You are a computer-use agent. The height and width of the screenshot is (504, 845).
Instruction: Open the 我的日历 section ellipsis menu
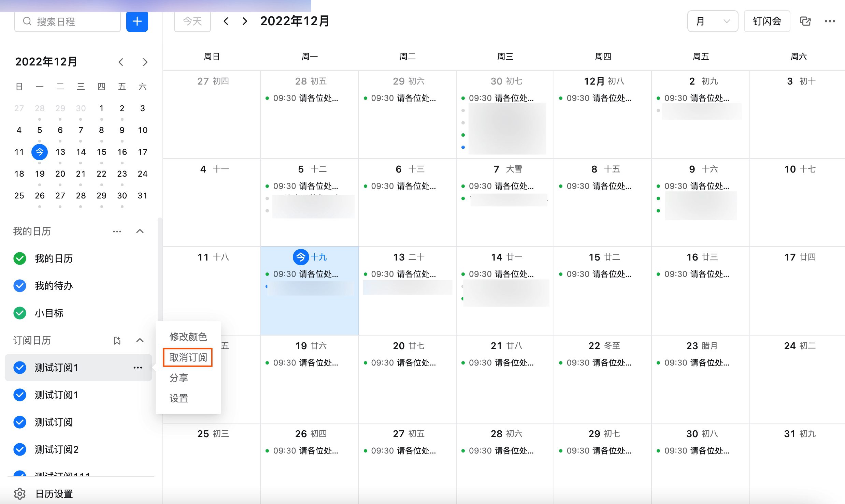(x=117, y=232)
